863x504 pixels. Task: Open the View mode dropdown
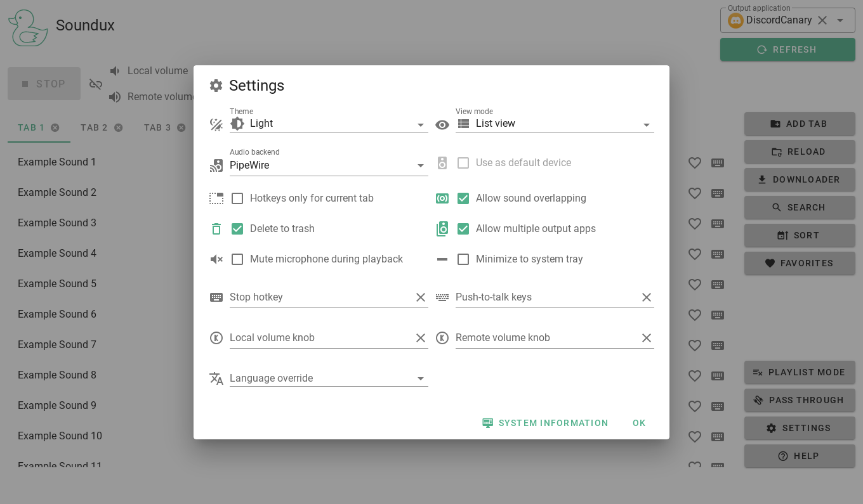tap(555, 124)
